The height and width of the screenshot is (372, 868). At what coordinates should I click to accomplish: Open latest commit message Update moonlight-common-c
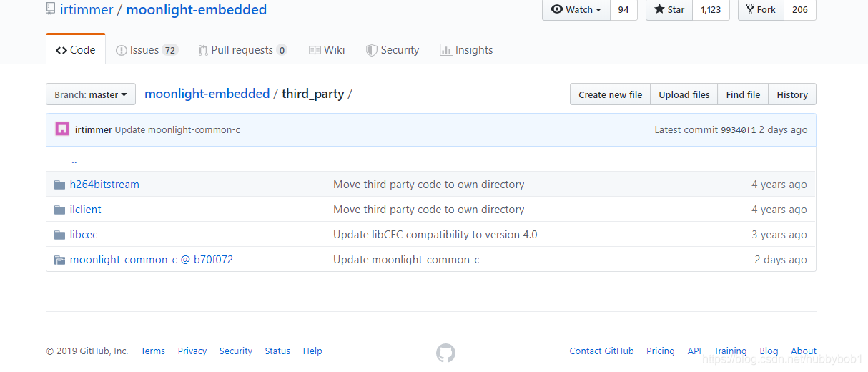[x=177, y=130]
